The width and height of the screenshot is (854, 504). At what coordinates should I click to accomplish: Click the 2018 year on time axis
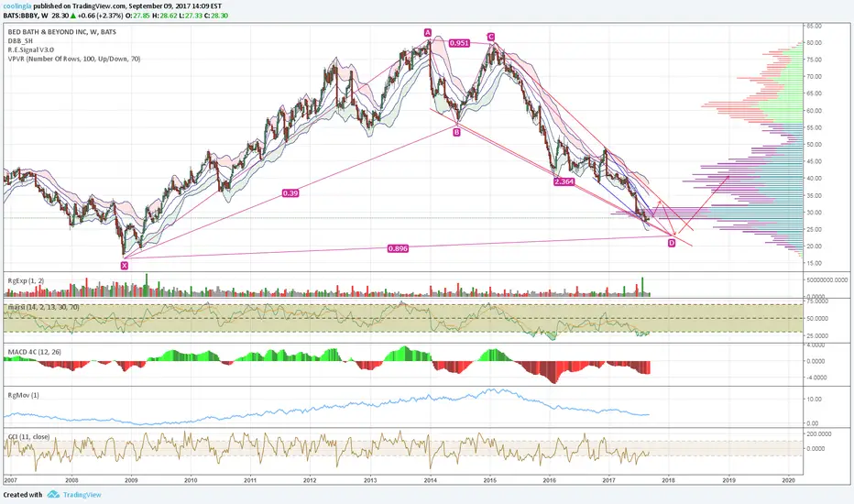click(669, 480)
